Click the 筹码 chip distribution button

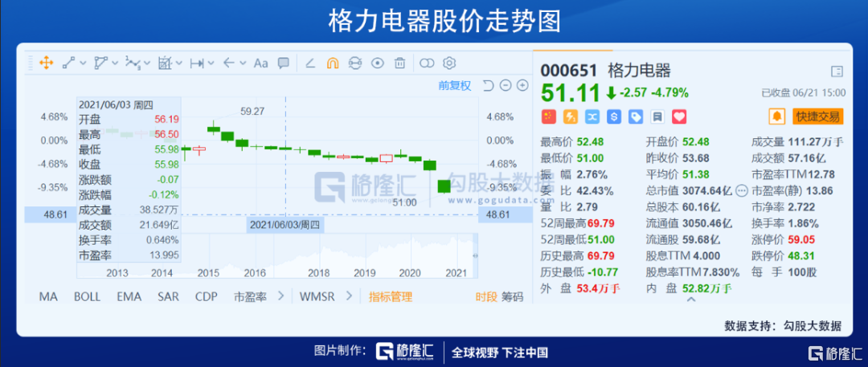point(512,296)
